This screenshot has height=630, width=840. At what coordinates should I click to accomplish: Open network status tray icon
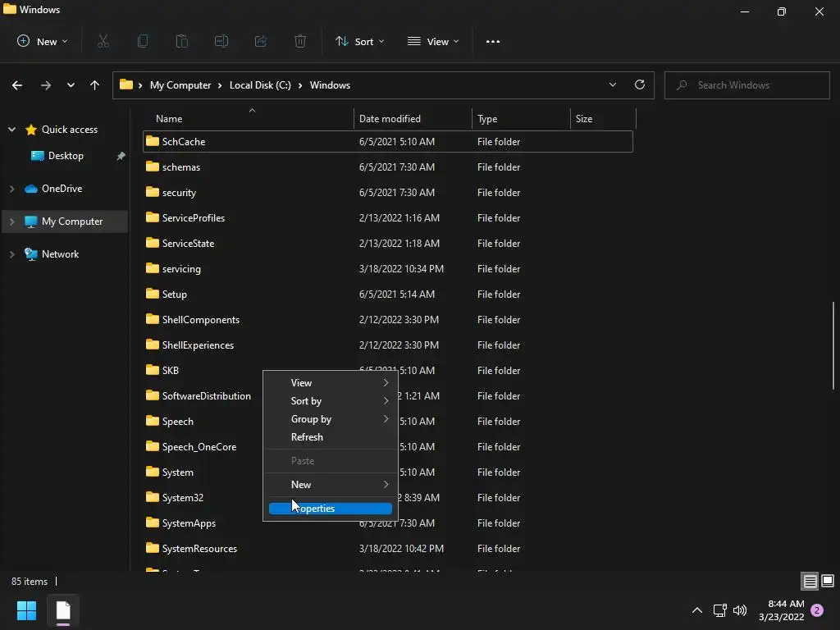(x=719, y=610)
